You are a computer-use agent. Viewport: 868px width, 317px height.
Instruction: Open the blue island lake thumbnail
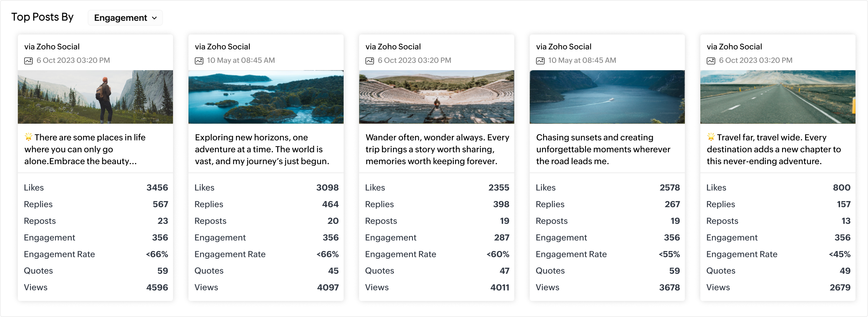pos(266,97)
